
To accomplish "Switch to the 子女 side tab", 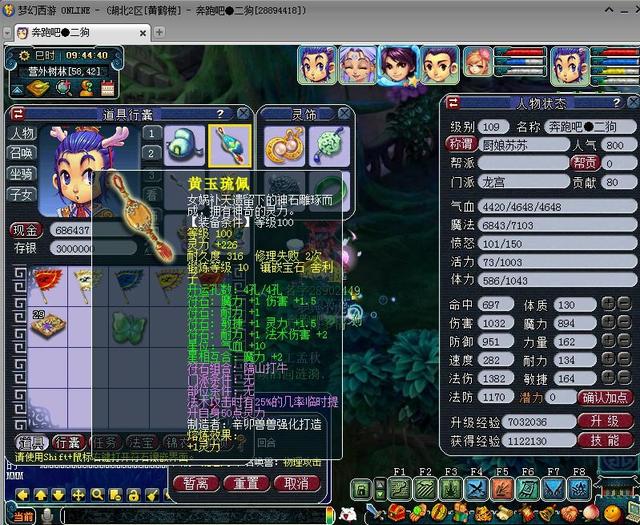I will 22,195.
